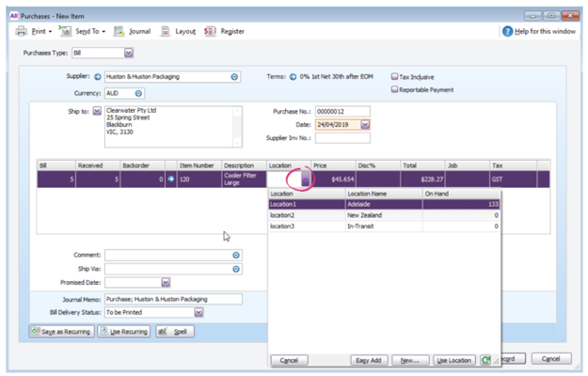Open the Currency AUD dropdown

[x=139, y=94]
